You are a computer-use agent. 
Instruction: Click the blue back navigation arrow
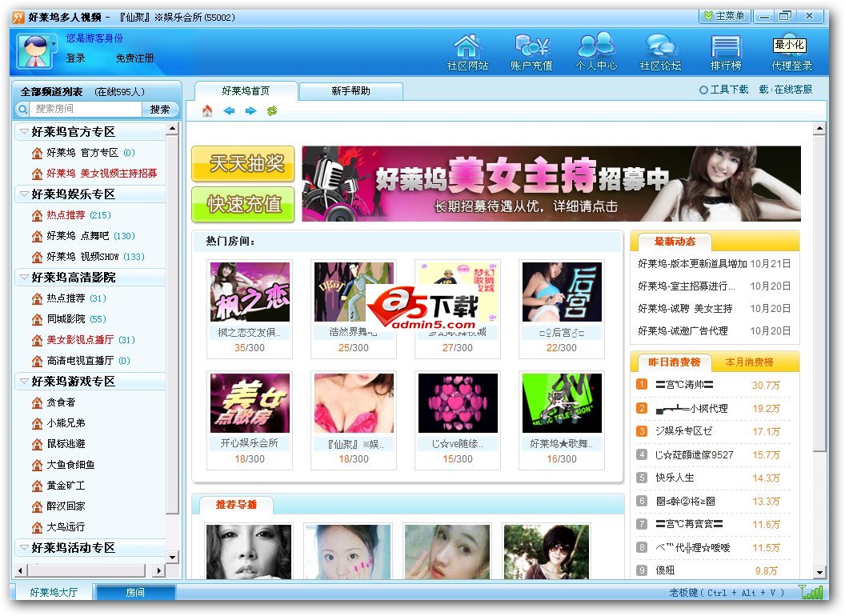(x=230, y=111)
